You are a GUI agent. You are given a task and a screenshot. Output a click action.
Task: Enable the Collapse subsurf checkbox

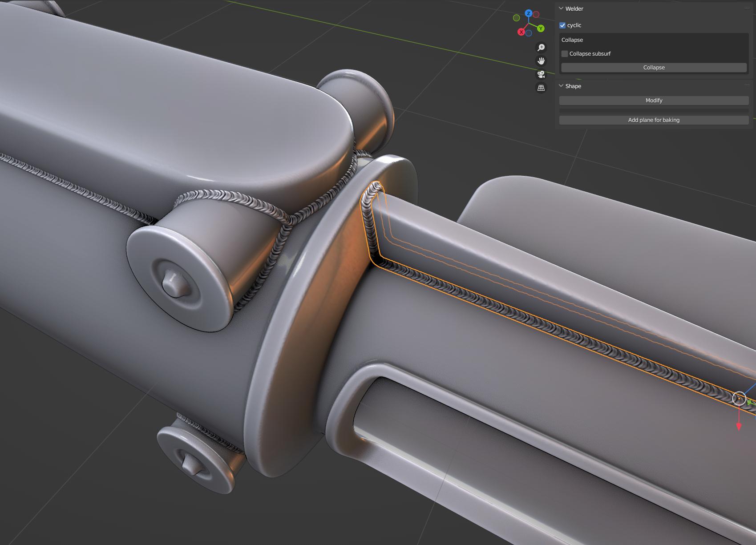click(565, 54)
